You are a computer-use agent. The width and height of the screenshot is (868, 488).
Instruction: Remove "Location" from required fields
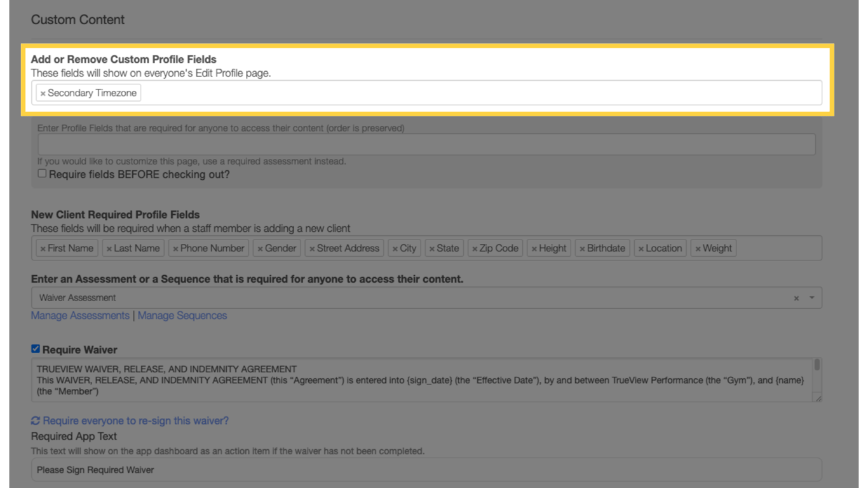641,248
